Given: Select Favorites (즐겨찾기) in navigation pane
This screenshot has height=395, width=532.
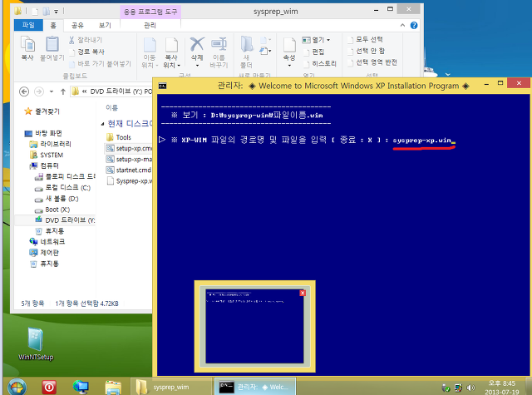Looking at the screenshot, I should coord(42,111).
